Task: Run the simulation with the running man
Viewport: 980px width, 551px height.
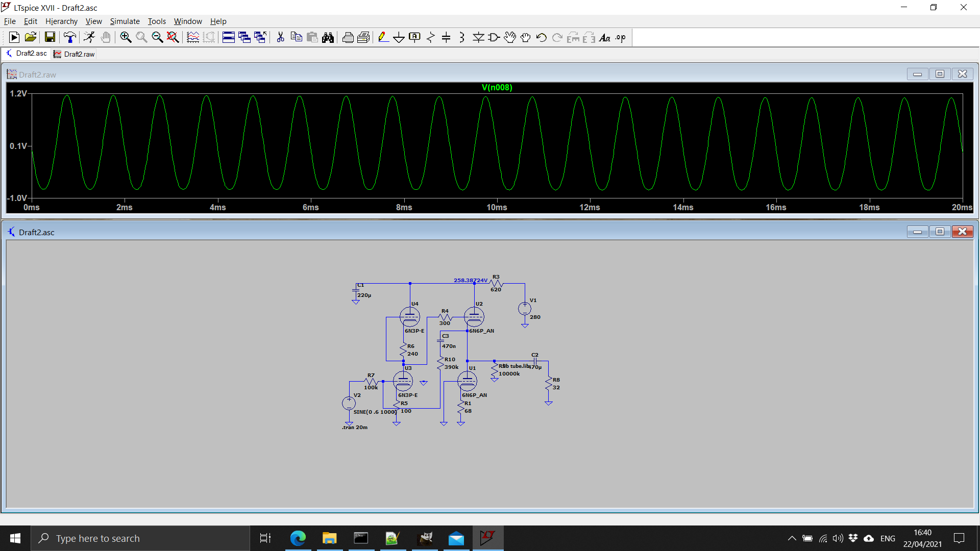Action: tap(89, 37)
